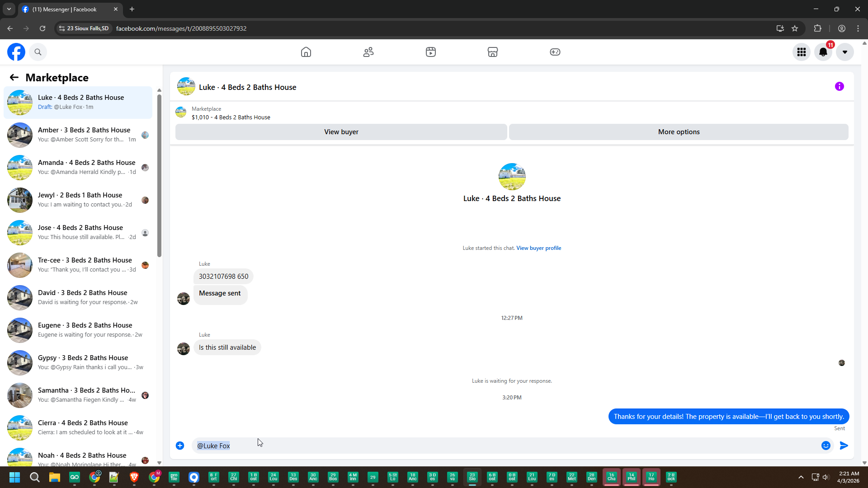This screenshot has height=488, width=868.
Task: Click the install app icon in address bar
Action: click(780, 28)
